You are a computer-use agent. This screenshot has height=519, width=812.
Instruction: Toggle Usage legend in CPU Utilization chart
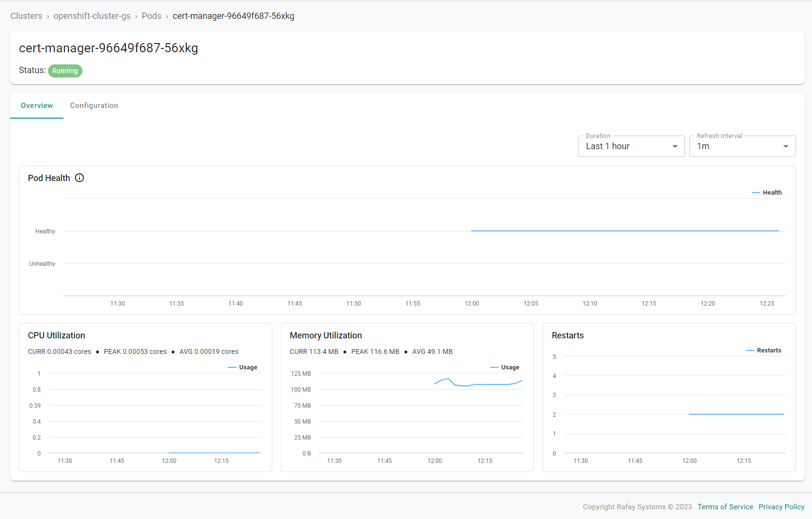click(243, 367)
